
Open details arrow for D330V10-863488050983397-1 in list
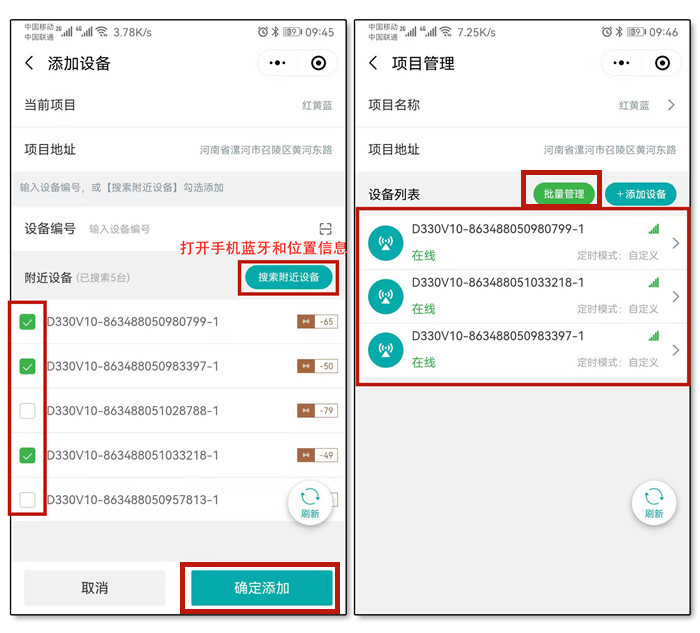click(676, 350)
